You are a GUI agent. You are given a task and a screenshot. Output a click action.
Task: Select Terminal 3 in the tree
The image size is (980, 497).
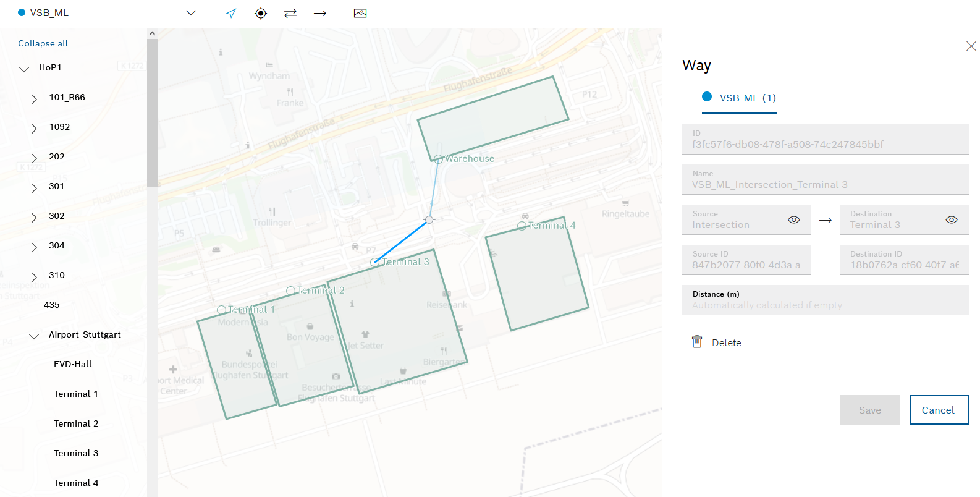(76, 453)
